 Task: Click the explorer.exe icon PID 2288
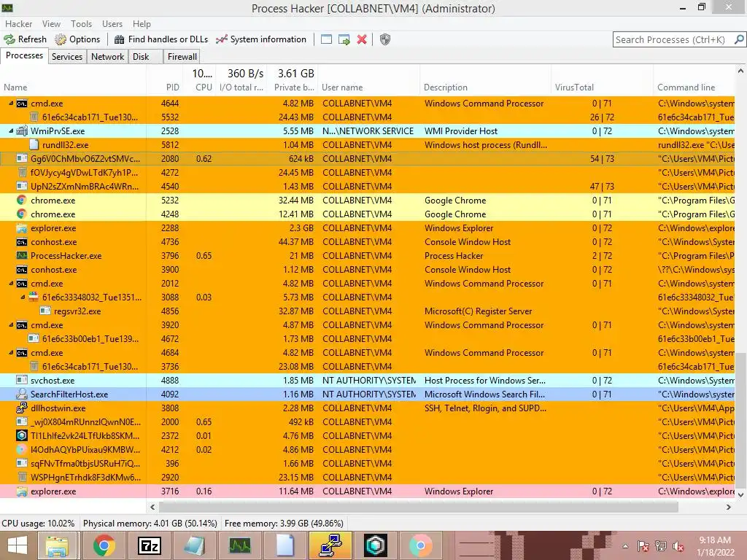21,228
